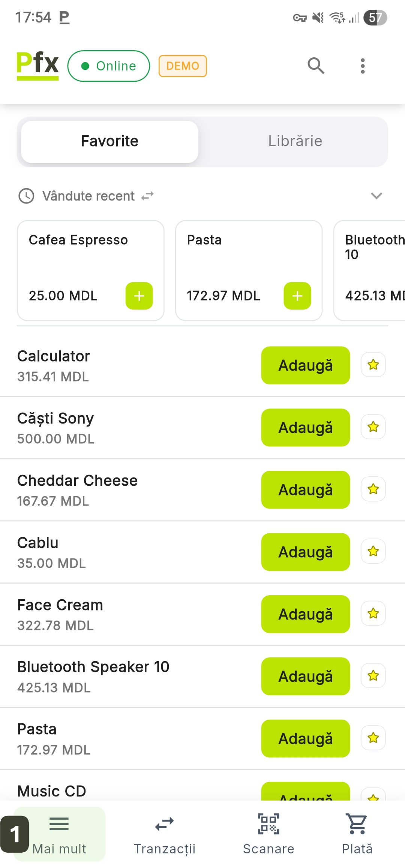The height and width of the screenshot is (868, 405).
Task: Tap the DEMO badge
Action: click(x=183, y=66)
